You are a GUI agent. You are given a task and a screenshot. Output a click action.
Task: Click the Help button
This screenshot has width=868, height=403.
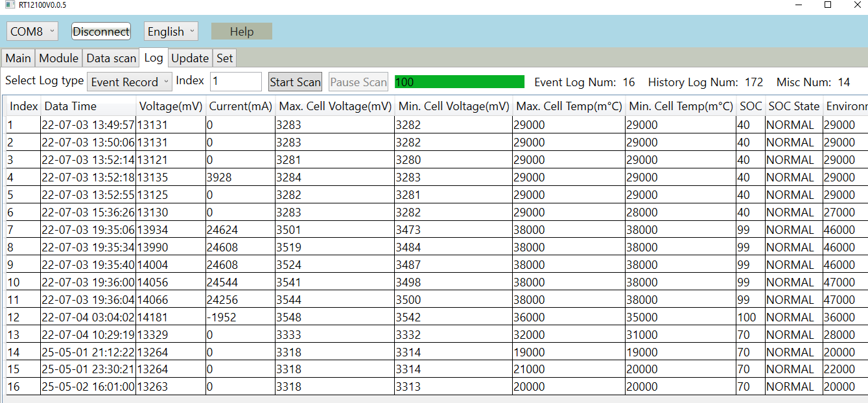click(241, 31)
